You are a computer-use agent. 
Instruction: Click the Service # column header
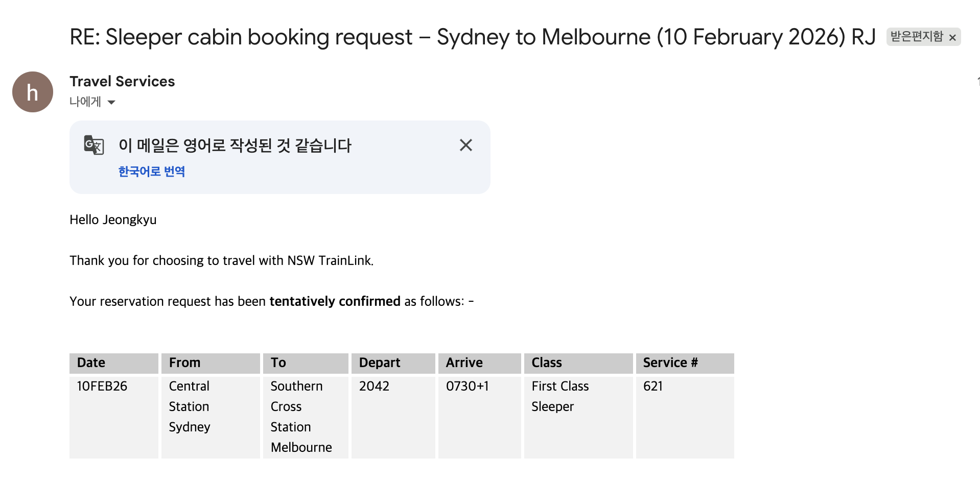coord(670,363)
